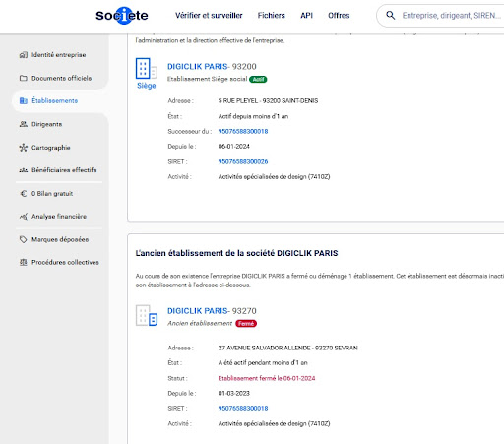Click 'Ancien établissement' italic label

point(200,323)
